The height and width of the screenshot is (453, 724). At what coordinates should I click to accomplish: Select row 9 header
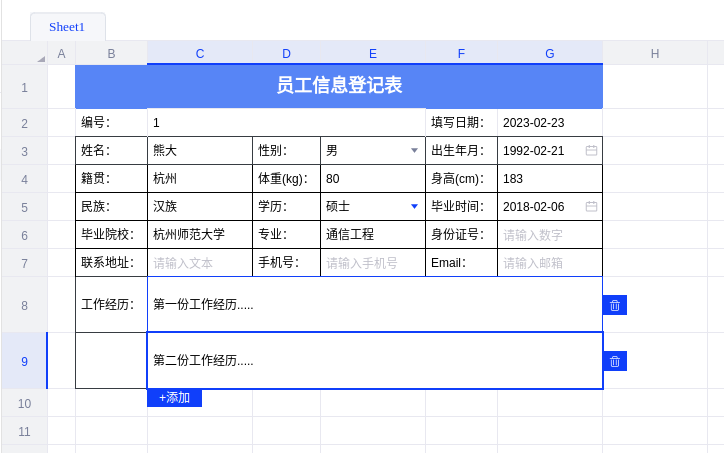pos(24,361)
